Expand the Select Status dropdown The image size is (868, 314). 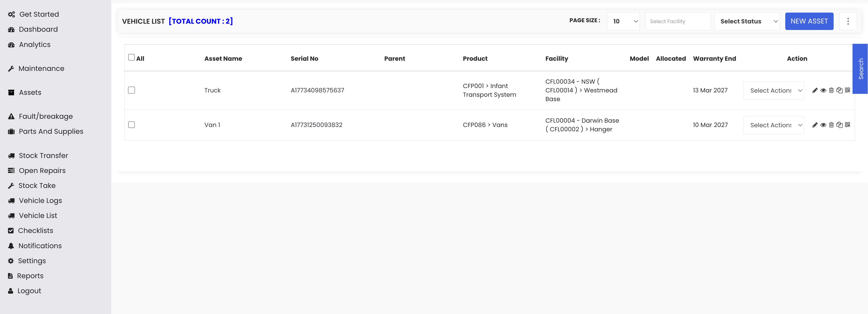click(747, 21)
